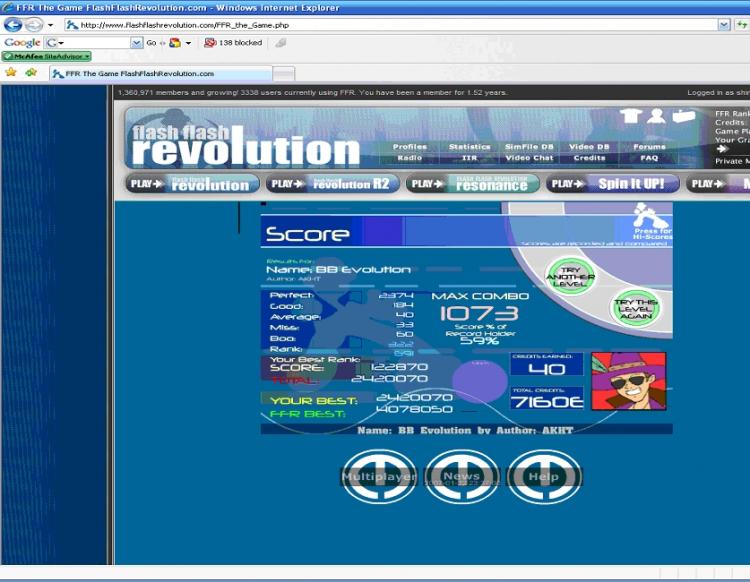Click Try This Level Again button
The height and width of the screenshot is (582, 750).
636,308
